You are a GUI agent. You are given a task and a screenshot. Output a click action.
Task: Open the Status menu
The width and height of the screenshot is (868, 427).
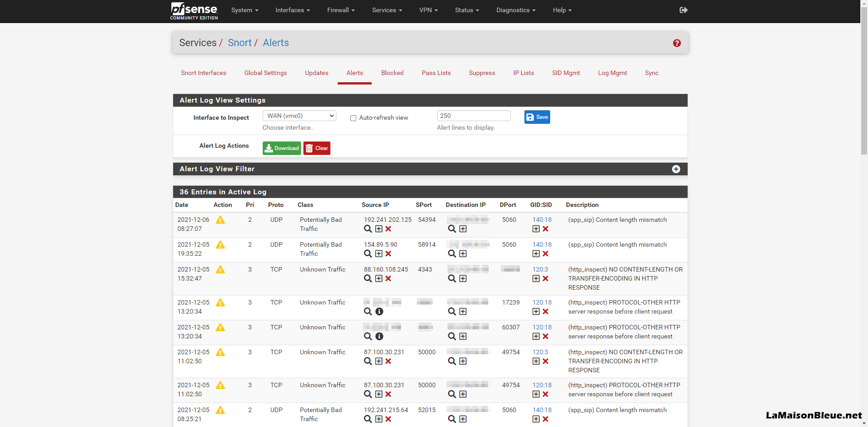point(467,10)
